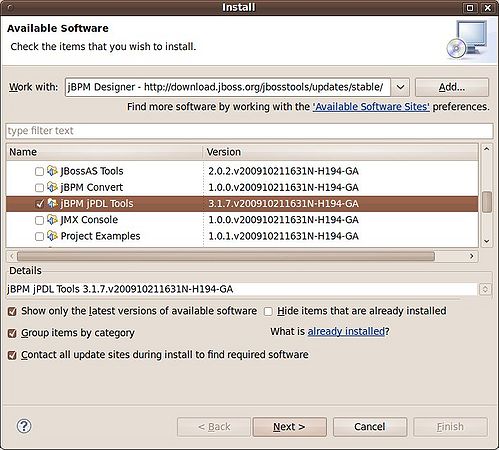The height and width of the screenshot is (450, 499).
Task: Open the help question mark icon
Action: tap(24, 426)
